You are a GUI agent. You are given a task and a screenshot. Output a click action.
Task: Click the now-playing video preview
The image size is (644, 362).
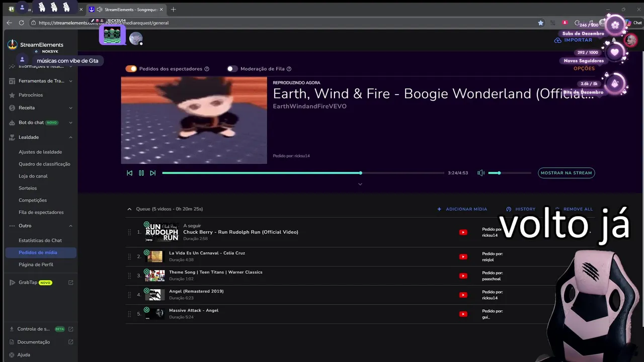(194, 120)
